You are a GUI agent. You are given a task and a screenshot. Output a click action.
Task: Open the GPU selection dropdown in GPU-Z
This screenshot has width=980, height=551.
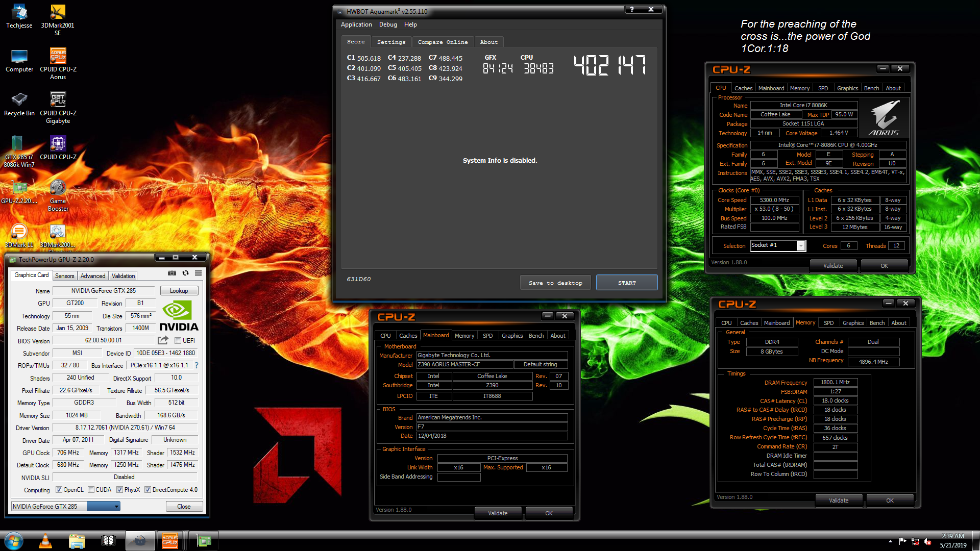[x=66, y=506]
